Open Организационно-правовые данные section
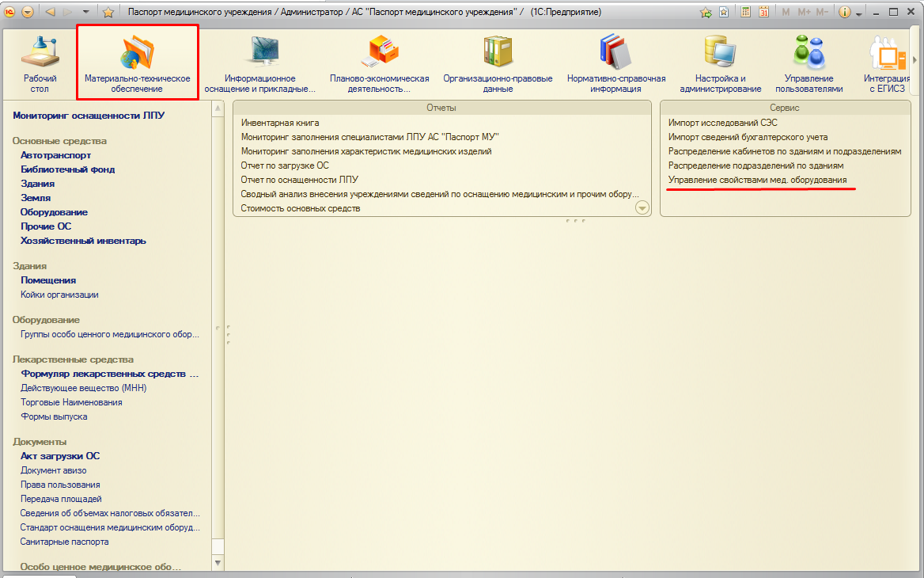 click(x=498, y=62)
